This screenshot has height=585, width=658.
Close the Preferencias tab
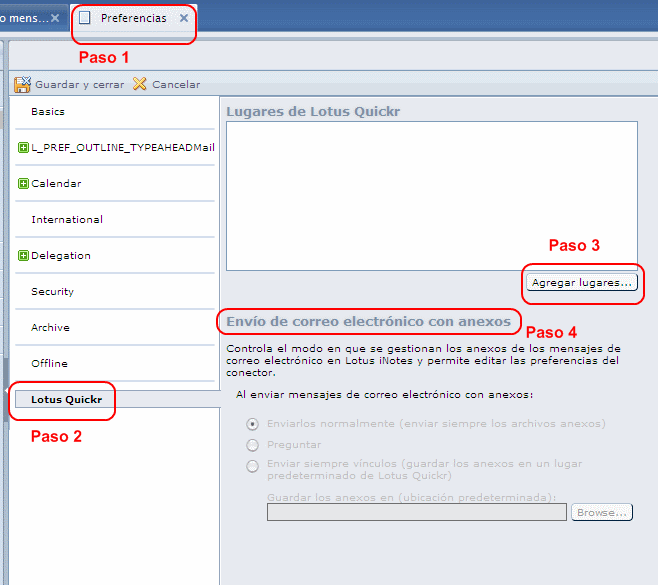point(184,18)
